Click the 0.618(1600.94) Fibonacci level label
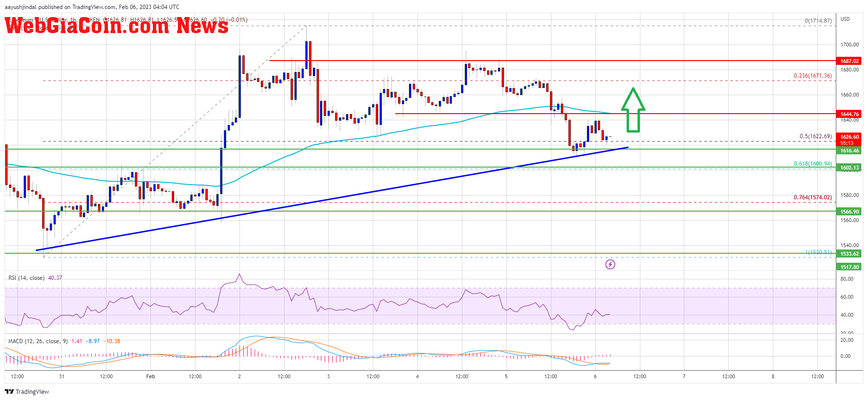 (x=813, y=164)
